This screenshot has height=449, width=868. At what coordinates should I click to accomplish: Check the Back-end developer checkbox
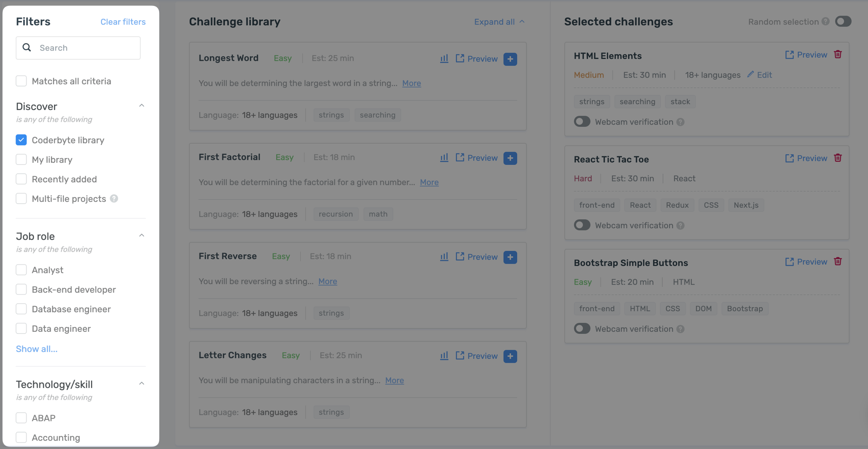click(21, 290)
